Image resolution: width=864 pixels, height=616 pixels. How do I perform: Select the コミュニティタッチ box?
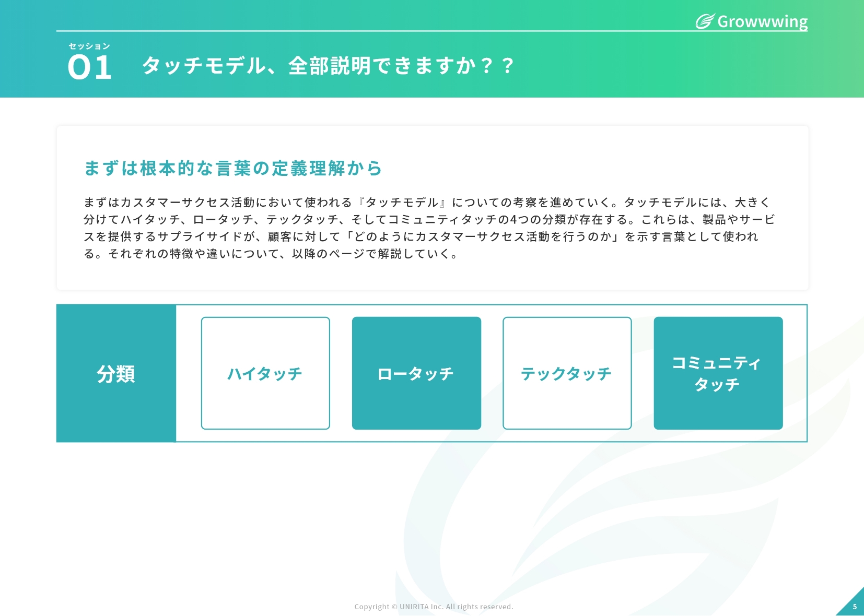pos(718,373)
